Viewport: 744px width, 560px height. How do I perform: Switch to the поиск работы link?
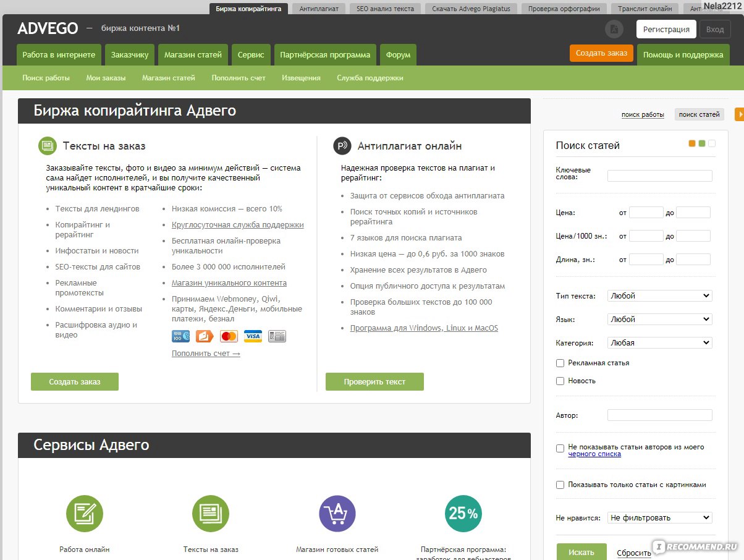[x=643, y=114]
